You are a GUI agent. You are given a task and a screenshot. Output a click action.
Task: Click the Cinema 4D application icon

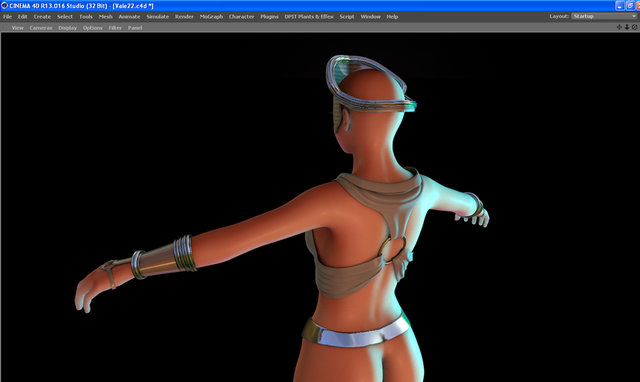tap(4, 6)
